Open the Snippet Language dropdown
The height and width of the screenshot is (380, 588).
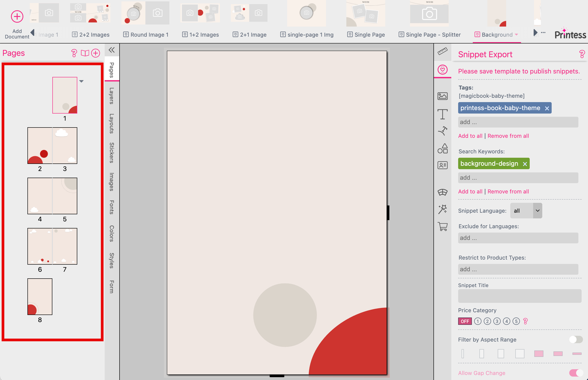pyautogui.click(x=526, y=210)
